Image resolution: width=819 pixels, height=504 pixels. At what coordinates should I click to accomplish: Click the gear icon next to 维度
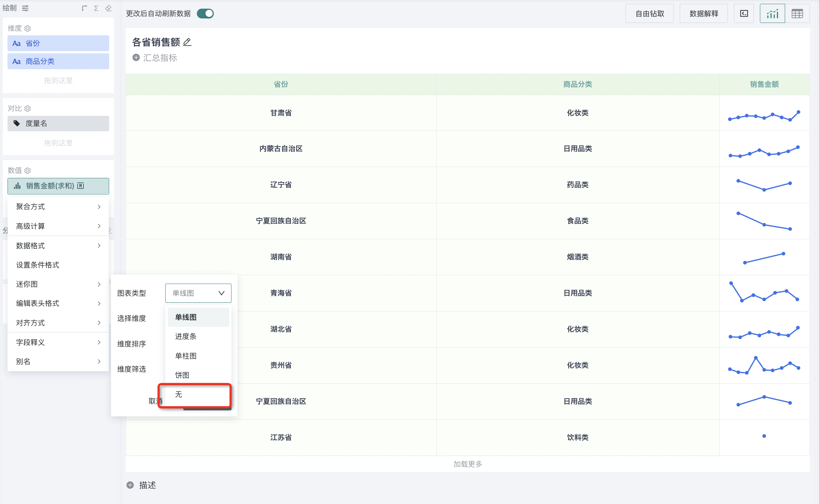point(27,29)
